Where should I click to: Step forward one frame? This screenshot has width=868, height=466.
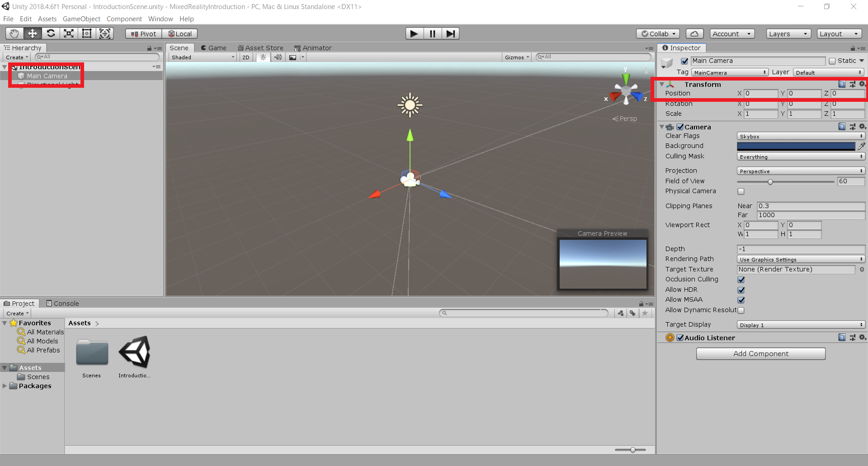pyautogui.click(x=451, y=33)
